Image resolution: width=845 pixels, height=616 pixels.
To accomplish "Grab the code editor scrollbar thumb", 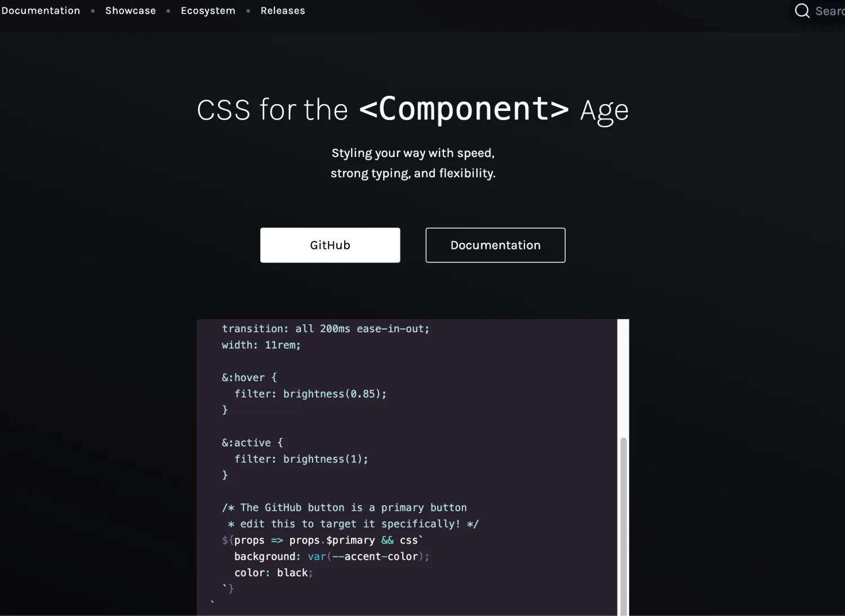I will point(623,524).
